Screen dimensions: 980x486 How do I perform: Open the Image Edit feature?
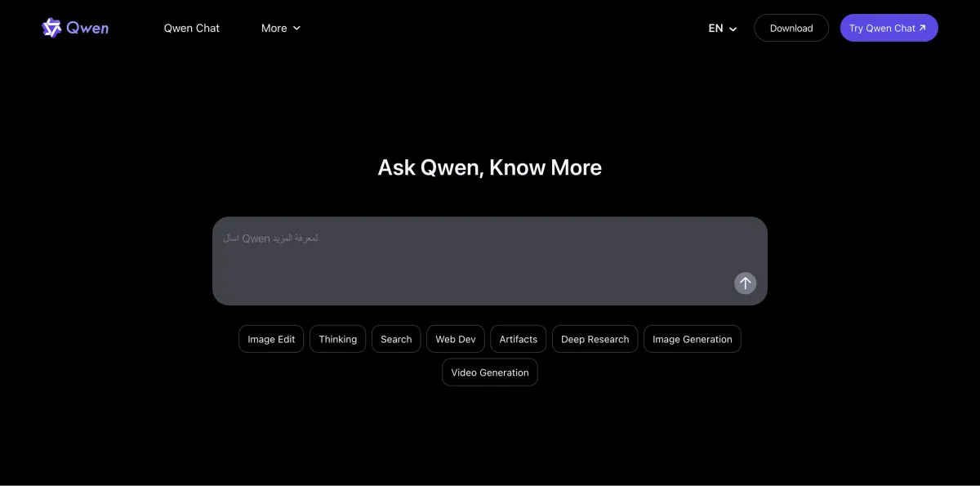pos(270,339)
